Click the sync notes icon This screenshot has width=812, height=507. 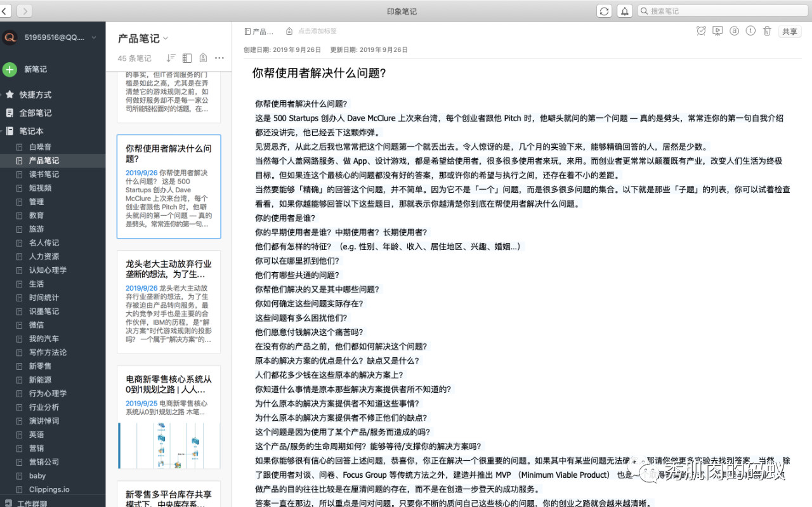coord(605,11)
